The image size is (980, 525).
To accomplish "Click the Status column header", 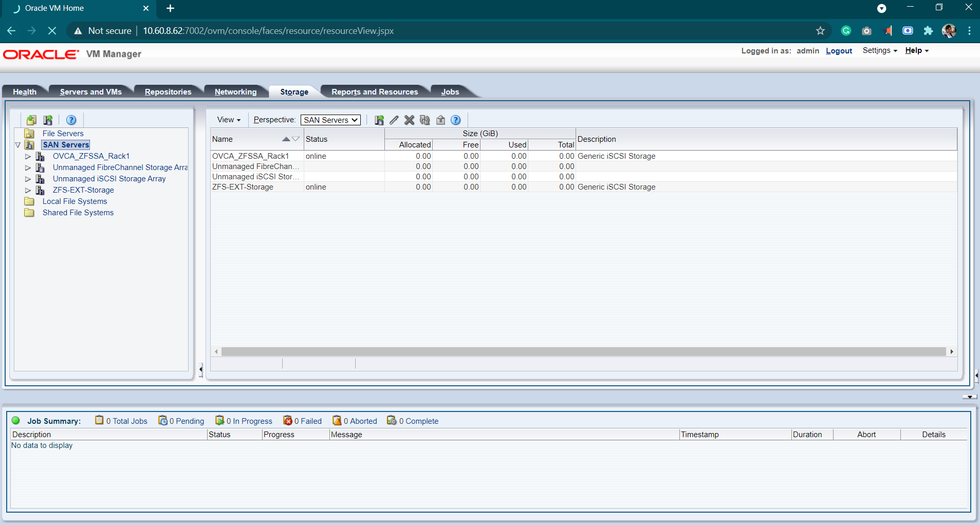I will [344, 139].
